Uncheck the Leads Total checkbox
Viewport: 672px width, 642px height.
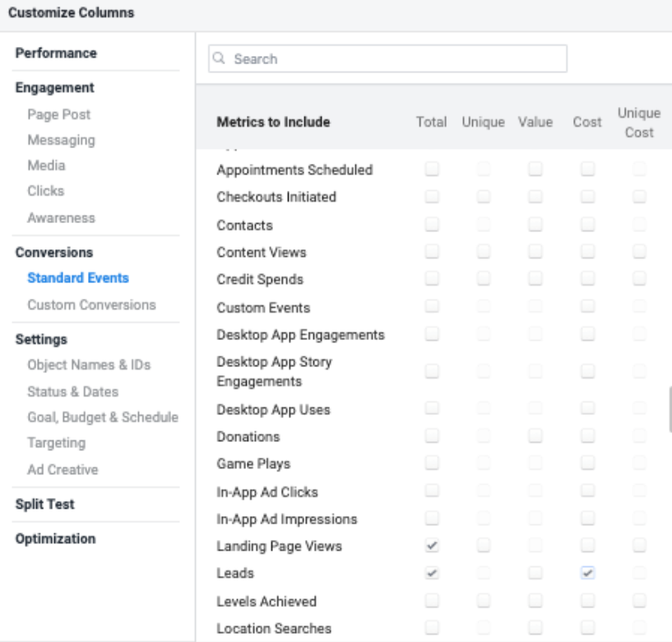point(432,573)
